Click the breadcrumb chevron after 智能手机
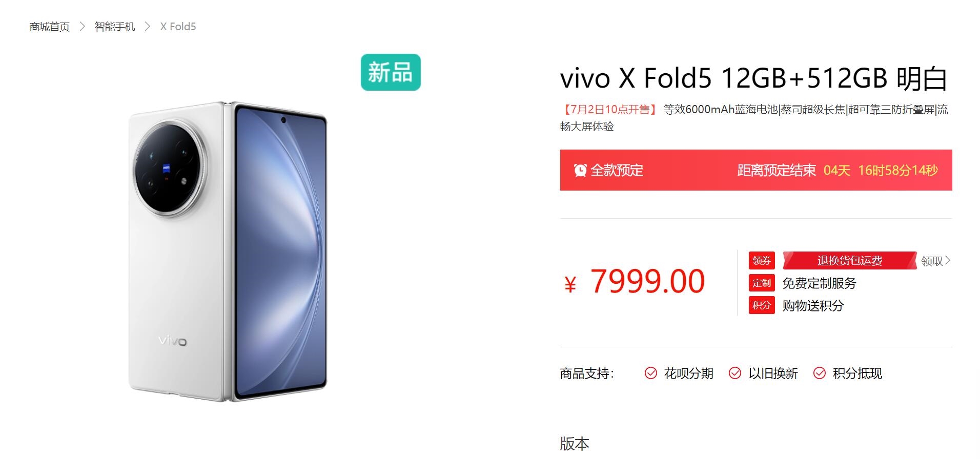980x459 pixels. (148, 27)
